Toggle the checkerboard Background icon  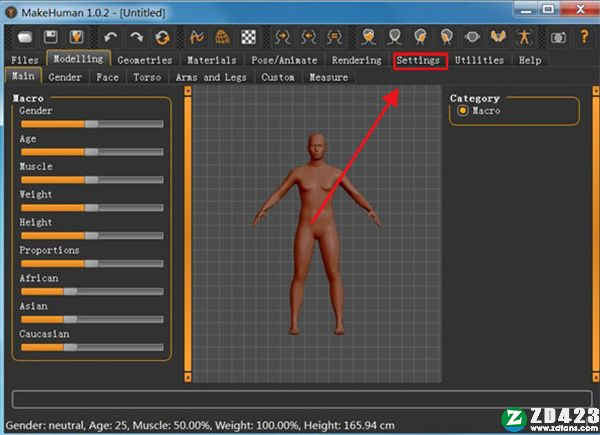pos(248,37)
